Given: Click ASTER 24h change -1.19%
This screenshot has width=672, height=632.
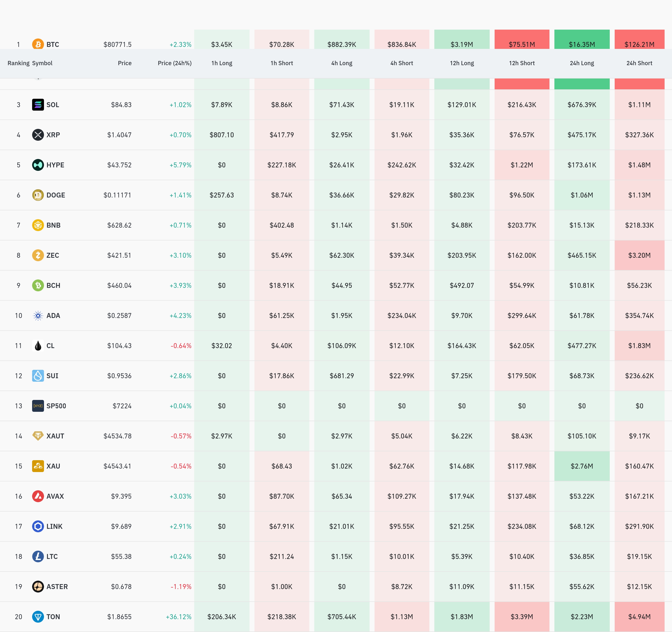Looking at the screenshot, I should 181,586.
